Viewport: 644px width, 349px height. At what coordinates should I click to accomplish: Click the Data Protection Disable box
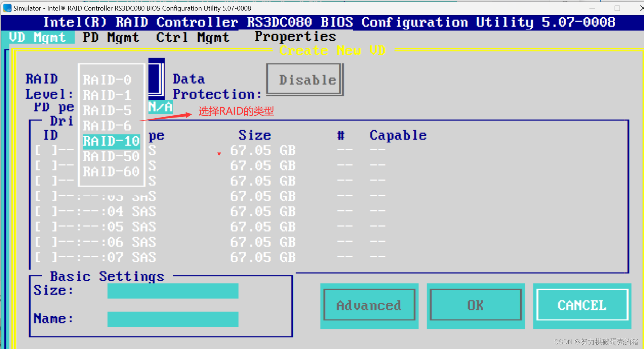click(305, 80)
